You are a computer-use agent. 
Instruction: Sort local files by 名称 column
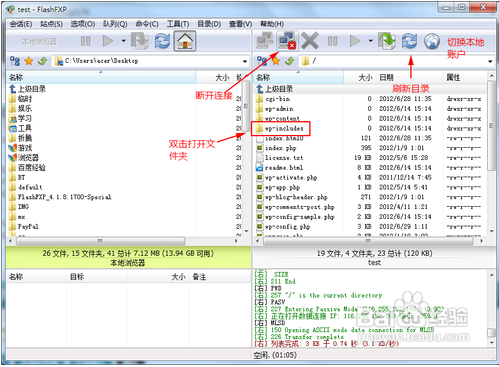click(x=101, y=78)
